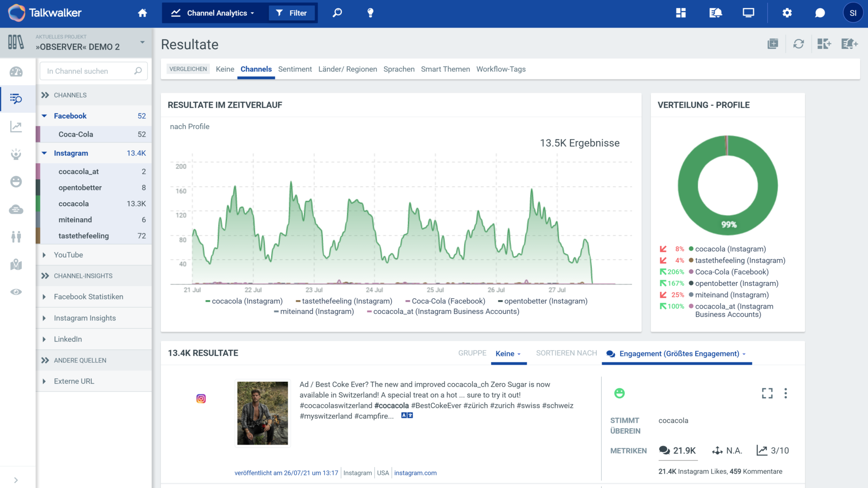Select the Coca-Cola Facebook channel
Image resolution: width=868 pixels, height=488 pixels.
pyautogui.click(x=94, y=134)
